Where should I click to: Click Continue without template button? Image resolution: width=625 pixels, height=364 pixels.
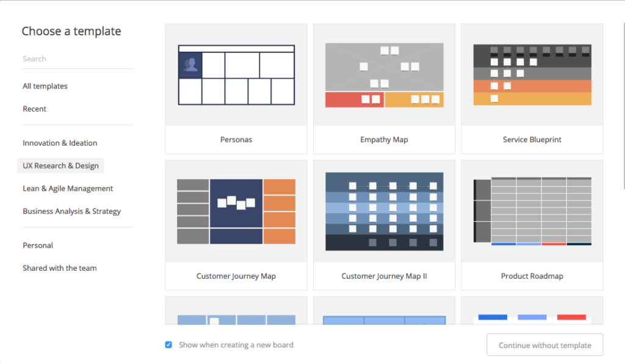pyautogui.click(x=544, y=345)
